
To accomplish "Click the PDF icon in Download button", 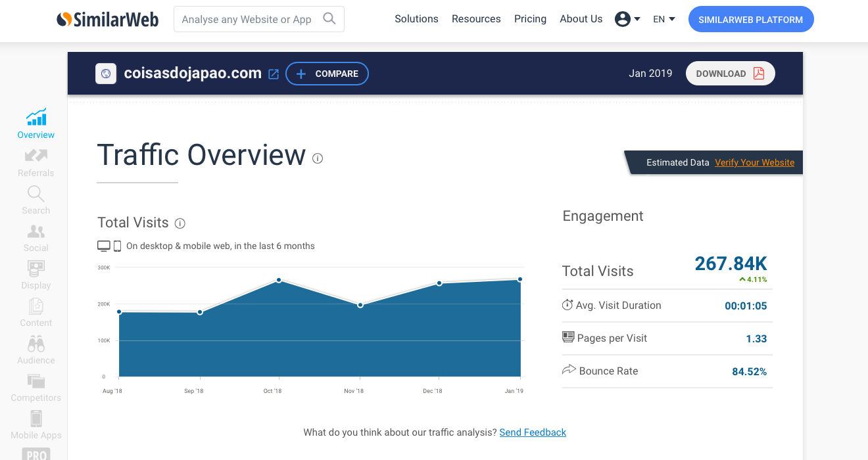I will point(759,74).
